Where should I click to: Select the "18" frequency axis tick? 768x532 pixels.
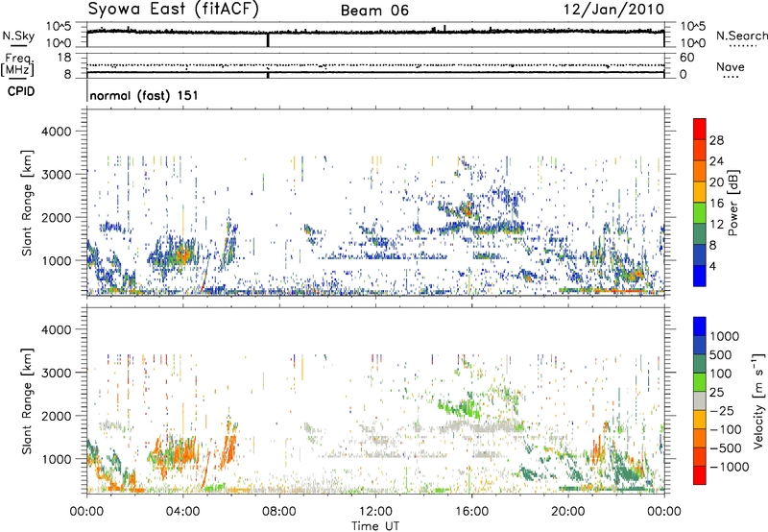click(64, 58)
